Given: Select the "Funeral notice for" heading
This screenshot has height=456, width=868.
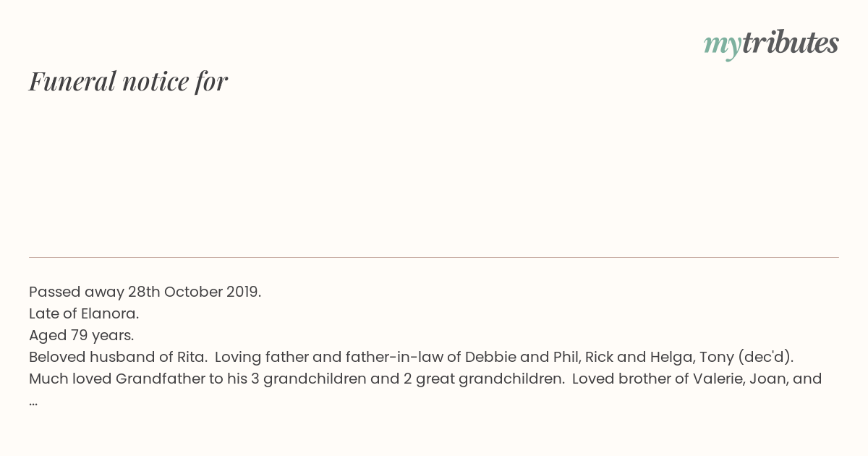Looking at the screenshot, I should coord(128,81).
